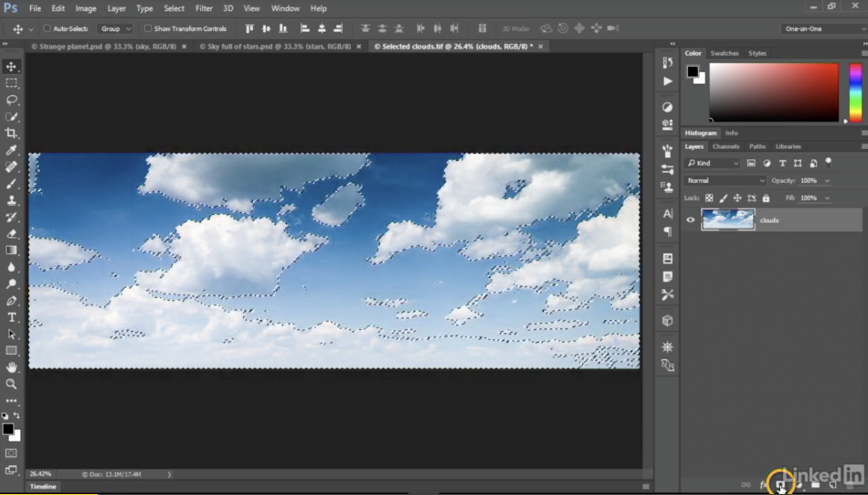Click the Opacity 100% value field
This screenshot has width=868, height=495.
(809, 181)
